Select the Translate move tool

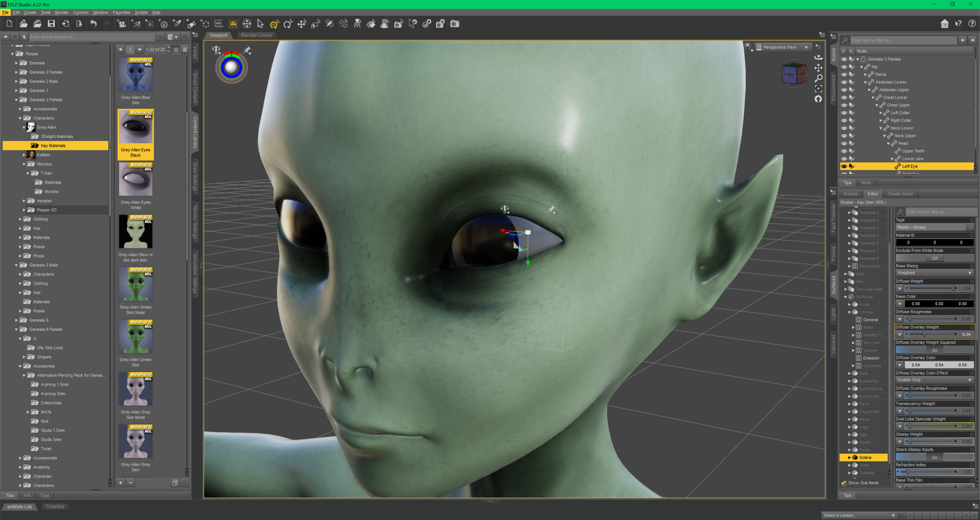tap(302, 24)
